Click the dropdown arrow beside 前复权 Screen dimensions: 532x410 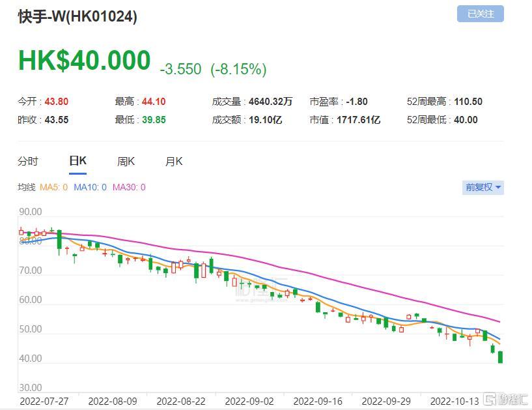tap(498, 188)
